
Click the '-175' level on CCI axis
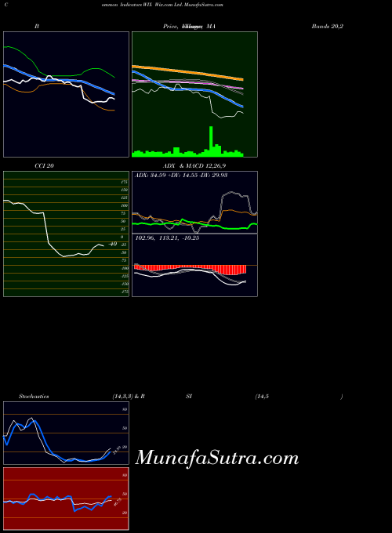125,292
